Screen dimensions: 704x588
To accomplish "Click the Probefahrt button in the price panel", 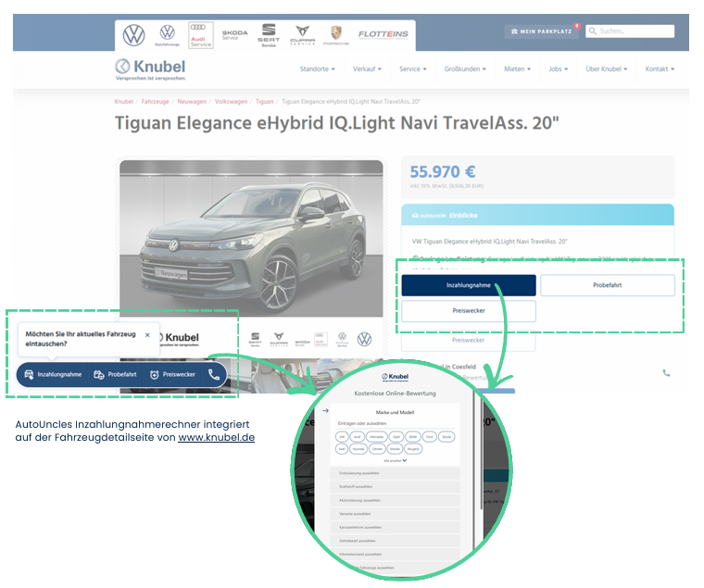I will pyautogui.click(x=607, y=285).
